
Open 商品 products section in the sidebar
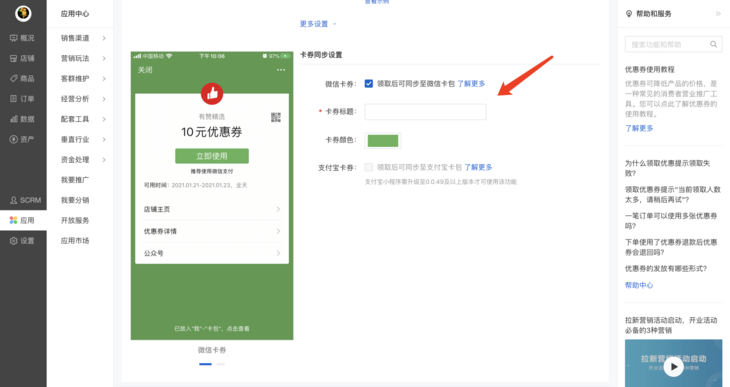(x=23, y=79)
